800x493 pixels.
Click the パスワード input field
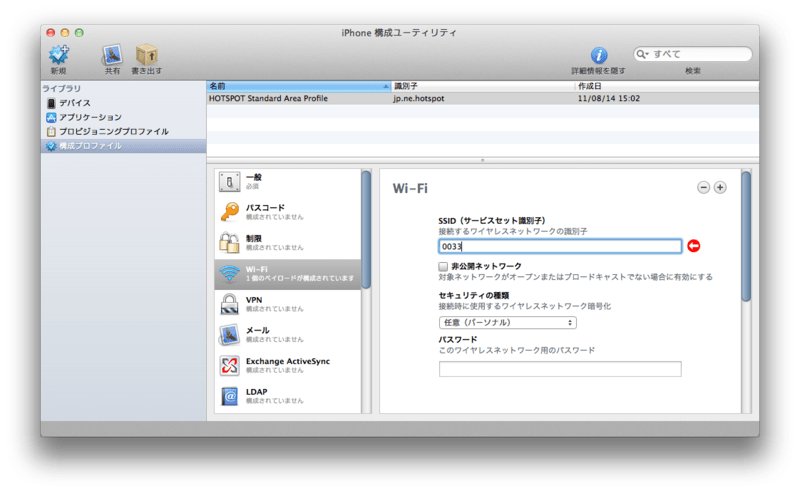click(560, 369)
